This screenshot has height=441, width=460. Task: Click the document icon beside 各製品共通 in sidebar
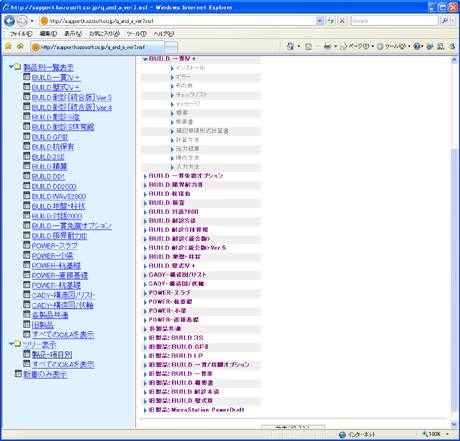27,314
